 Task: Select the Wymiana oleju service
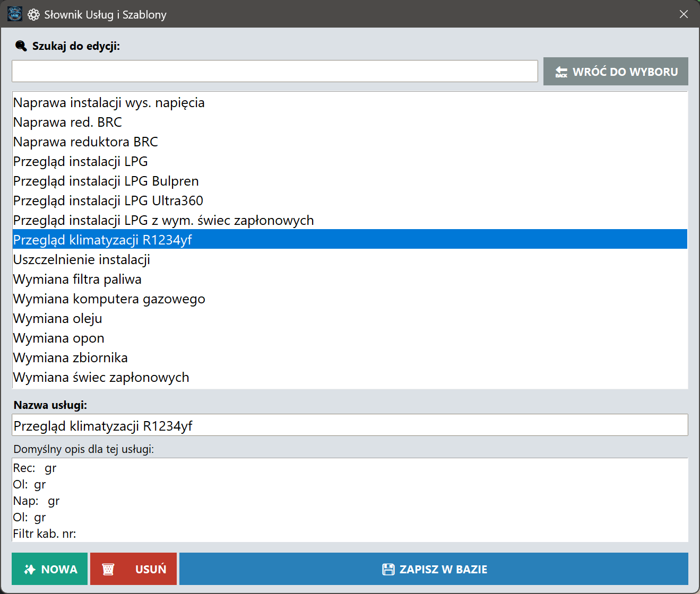(58, 319)
